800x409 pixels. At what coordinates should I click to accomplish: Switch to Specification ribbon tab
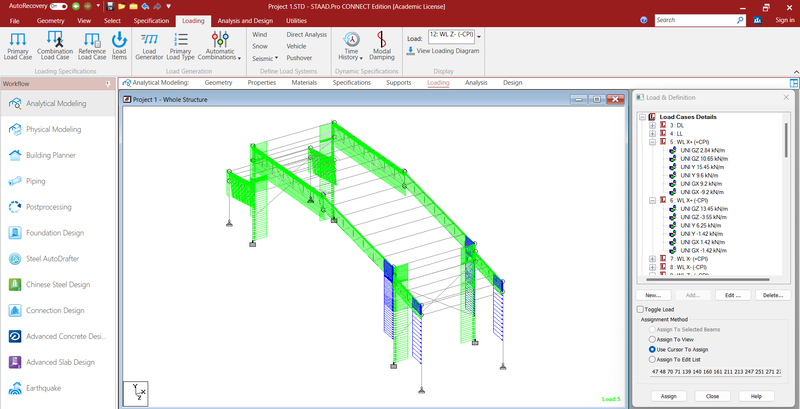pyautogui.click(x=151, y=21)
